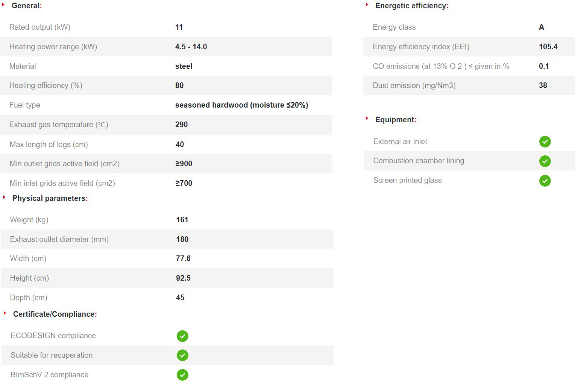Click the Energy efficiency index value 105.4
Viewport: 575px width, 392px height.
coord(548,47)
